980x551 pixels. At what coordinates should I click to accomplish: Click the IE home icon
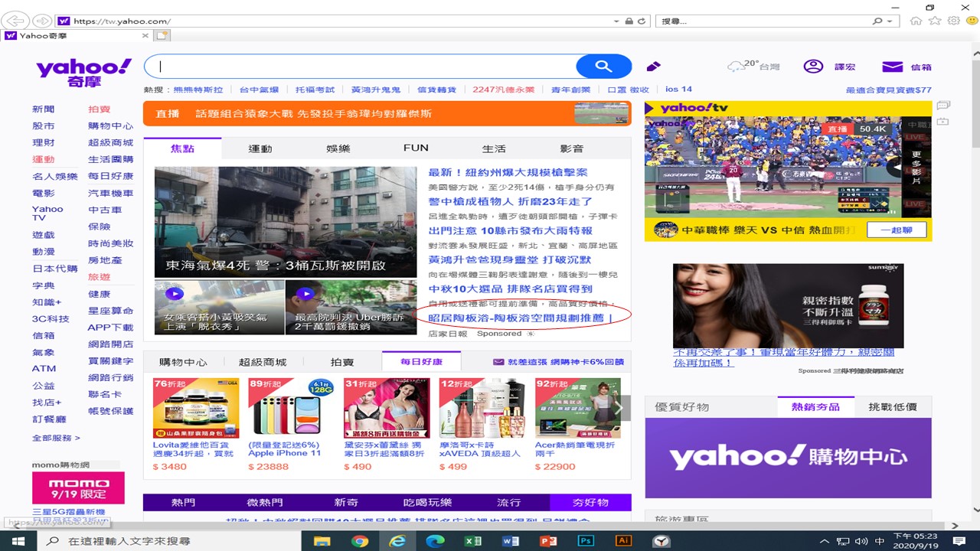coord(916,21)
